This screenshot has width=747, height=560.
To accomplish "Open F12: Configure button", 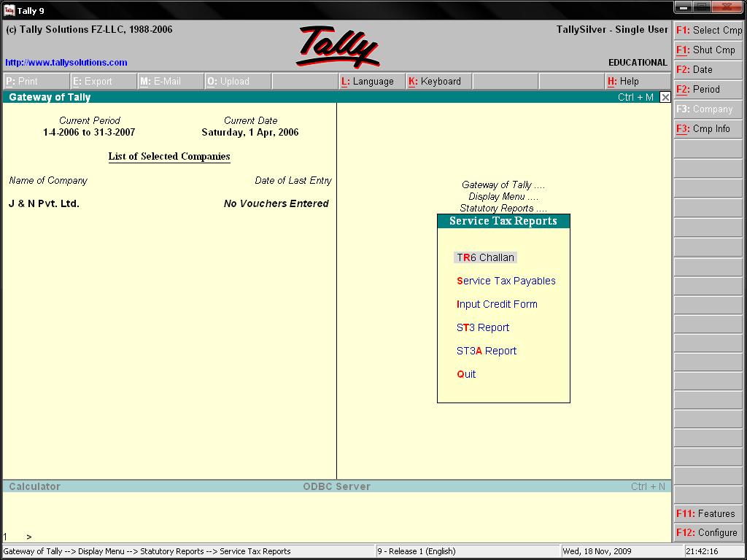I will [708, 533].
